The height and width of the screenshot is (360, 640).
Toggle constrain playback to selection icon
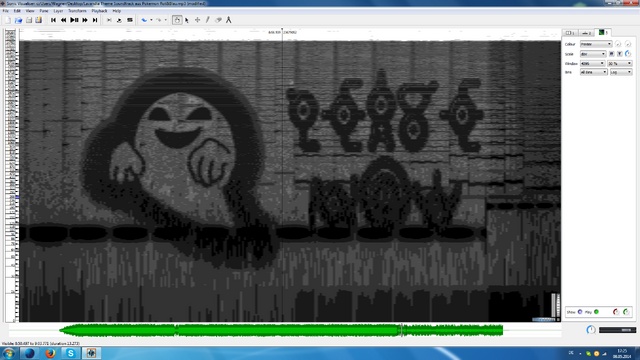pos(109,20)
